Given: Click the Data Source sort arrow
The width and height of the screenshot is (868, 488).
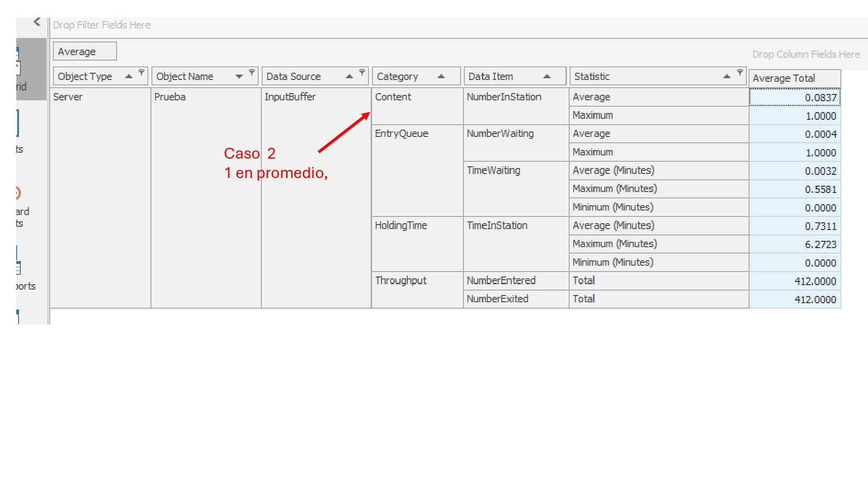Looking at the screenshot, I should (349, 76).
